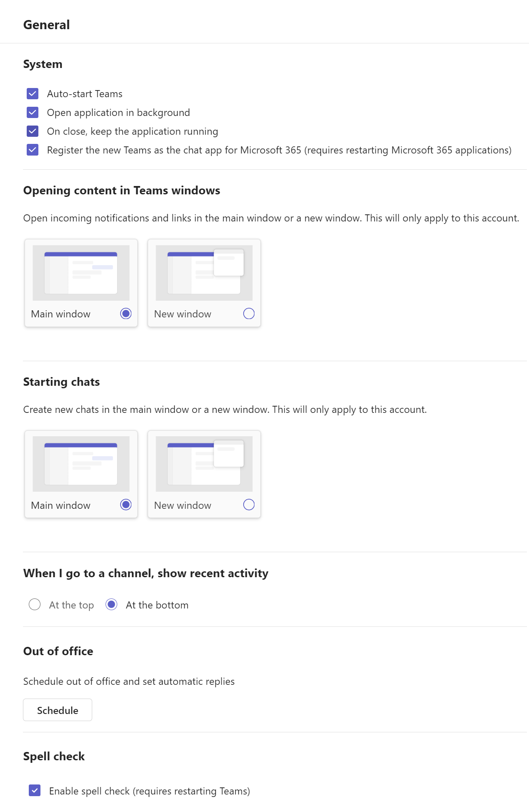Click the Auto-start Teams label text
Image resolution: width=529 pixels, height=812 pixels.
tap(85, 94)
